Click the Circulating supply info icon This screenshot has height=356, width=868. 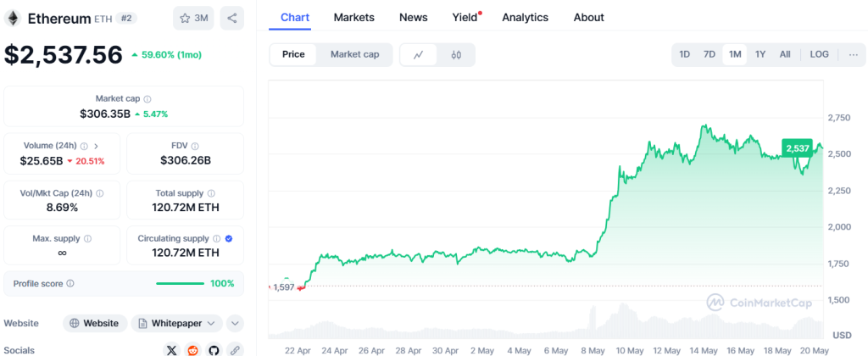pyautogui.click(x=216, y=239)
